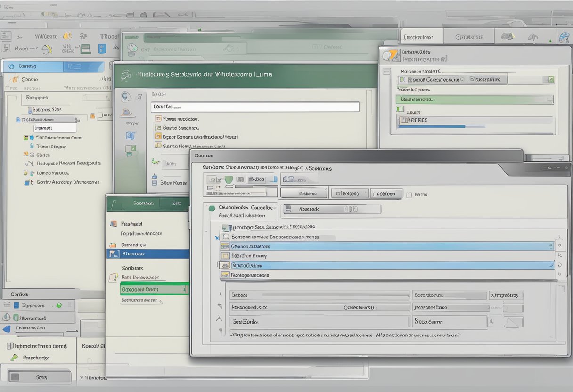Click the text input field below the dialog title
Viewport: 573px width, 392px height.
coord(254,106)
